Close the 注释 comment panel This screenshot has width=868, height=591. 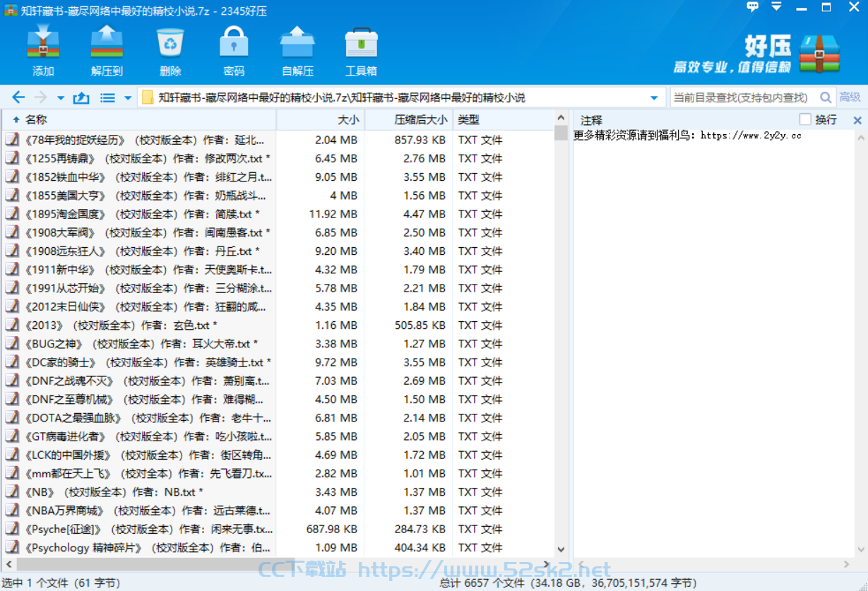click(857, 120)
